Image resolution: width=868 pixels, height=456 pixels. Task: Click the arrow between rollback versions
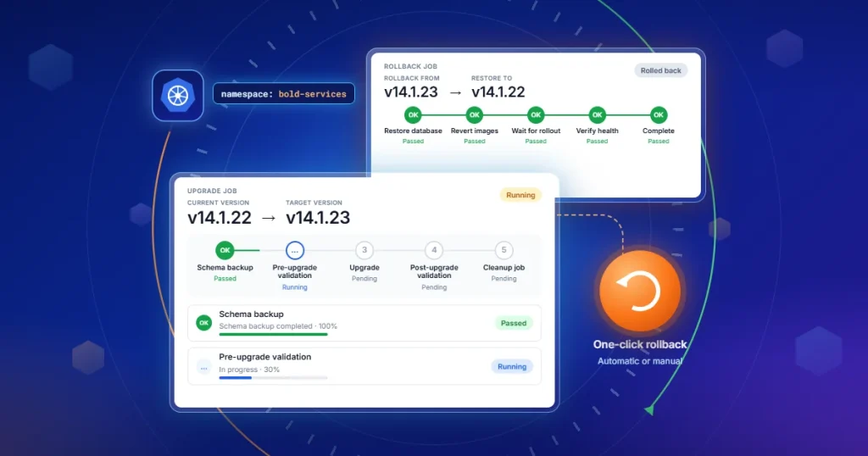tap(455, 92)
